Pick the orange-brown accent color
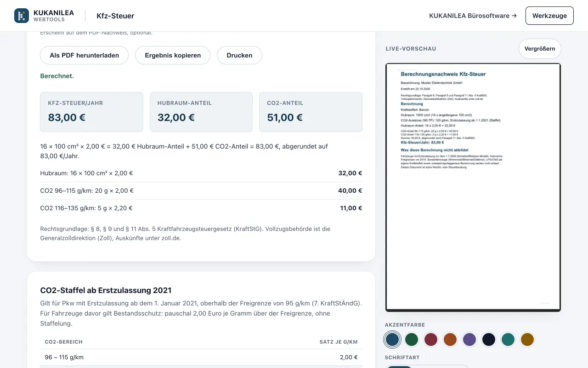The height and width of the screenshot is (368, 588). click(x=450, y=339)
